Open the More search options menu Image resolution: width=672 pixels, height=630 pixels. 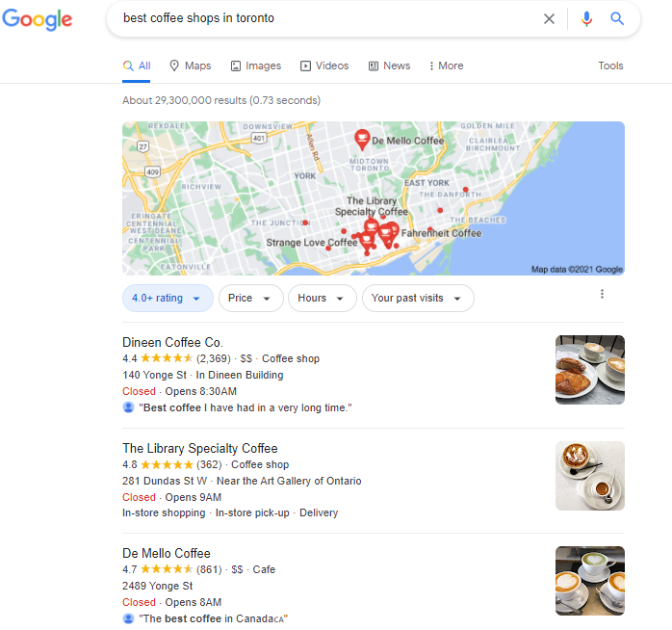pyautogui.click(x=446, y=66)
